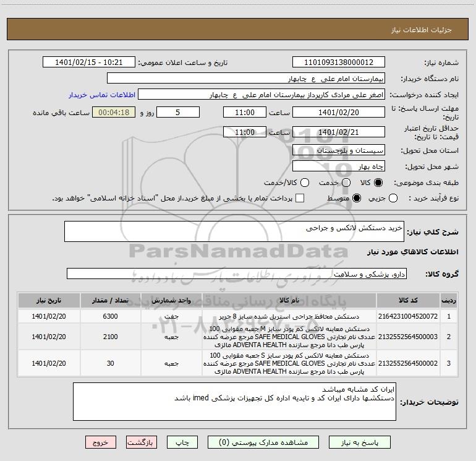476x461 pixels.
Task: Click quantity cell 6300
Action: pos(110,316)
